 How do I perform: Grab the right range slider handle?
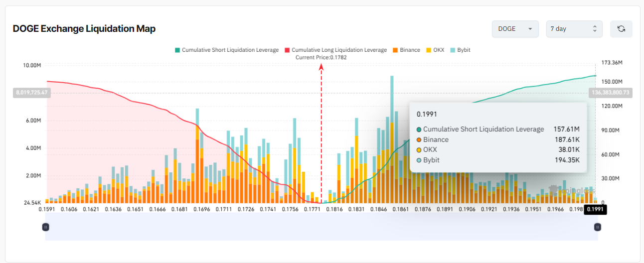click(597, 227)
